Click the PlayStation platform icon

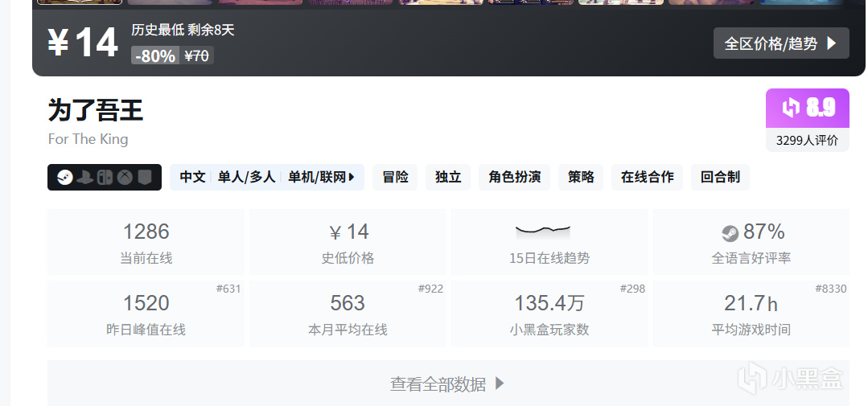(x=84, y=178)
